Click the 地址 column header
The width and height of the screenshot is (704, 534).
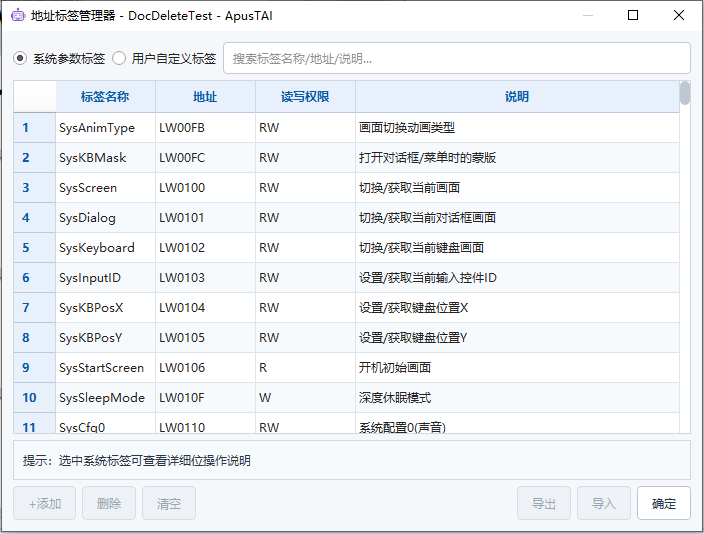pos(205,97)
